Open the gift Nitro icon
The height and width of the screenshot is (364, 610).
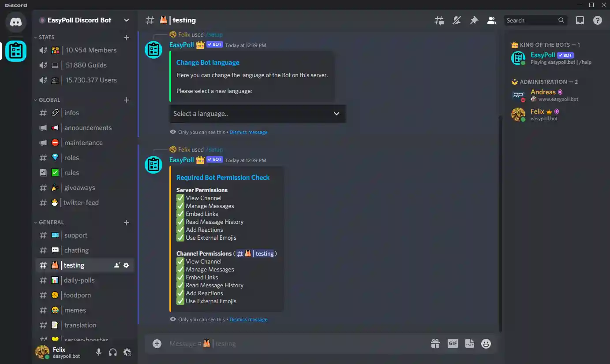(x=435, y=344)
